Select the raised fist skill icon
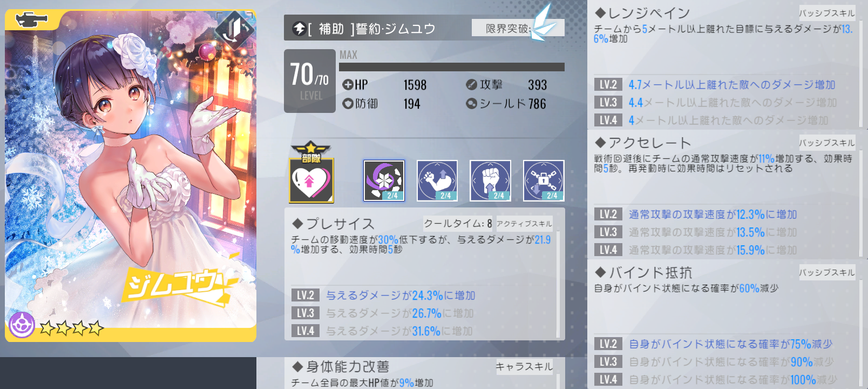 tap(490, 180)
